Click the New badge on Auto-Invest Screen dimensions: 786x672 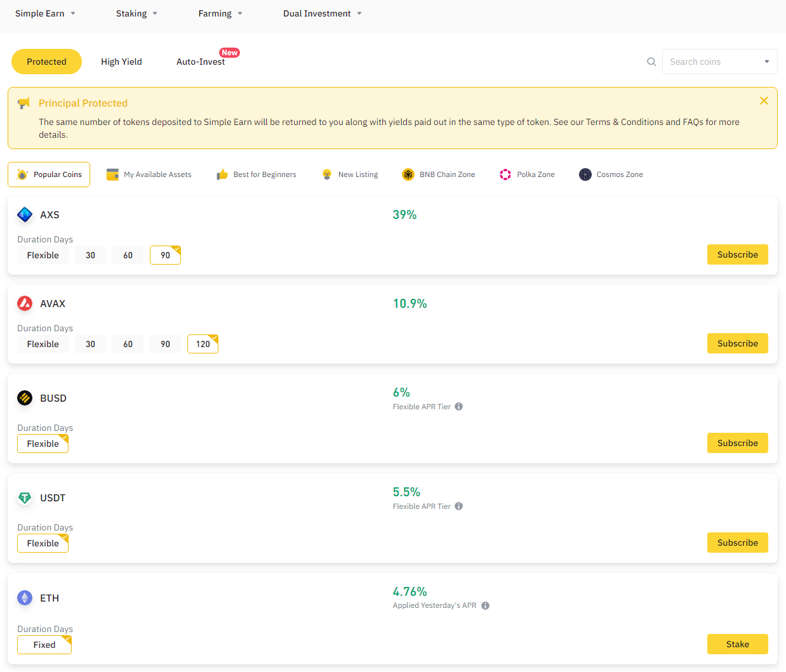click(x=229, y=53)
